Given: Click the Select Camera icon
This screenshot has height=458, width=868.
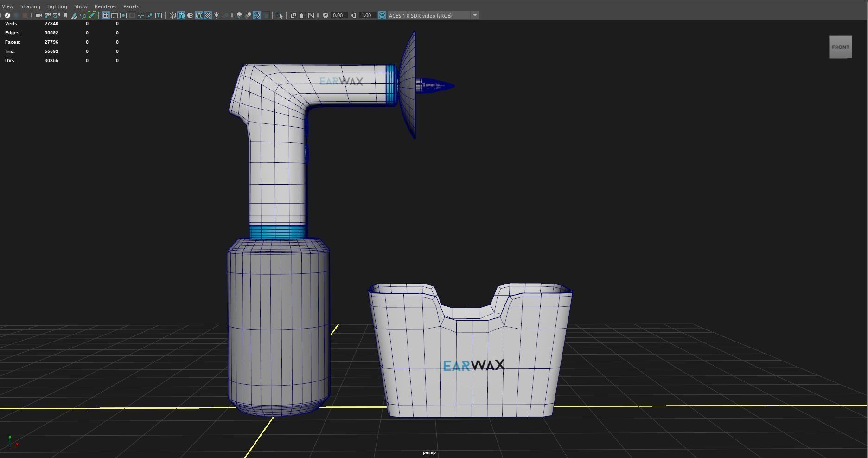Looking at the screenshot, I should (38, 15).
